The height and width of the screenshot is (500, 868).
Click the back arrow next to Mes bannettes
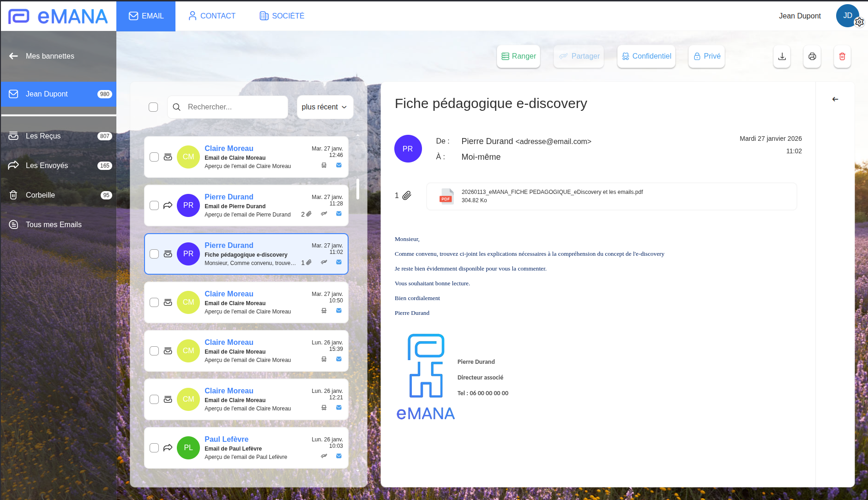click(x=13, y=56)
